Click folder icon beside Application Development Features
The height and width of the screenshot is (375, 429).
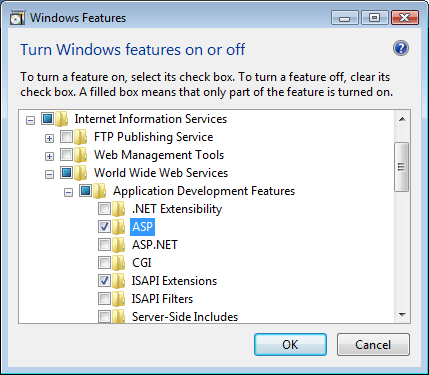(100, 191)
